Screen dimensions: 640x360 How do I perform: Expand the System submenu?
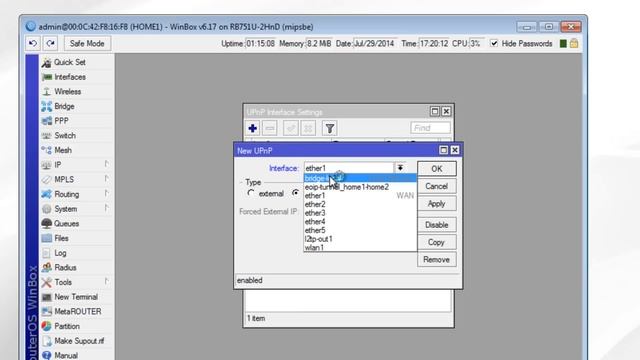coord(107,208)
